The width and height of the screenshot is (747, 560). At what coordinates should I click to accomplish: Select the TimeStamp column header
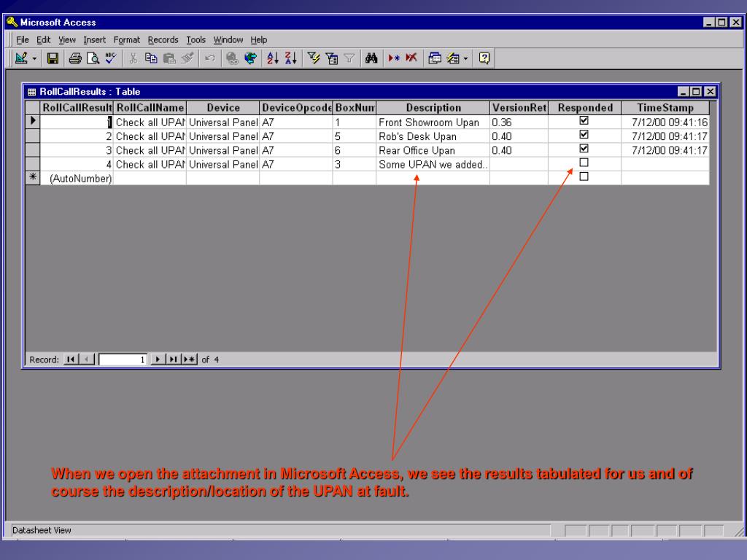pyautogui.click(x=665, y=108)
